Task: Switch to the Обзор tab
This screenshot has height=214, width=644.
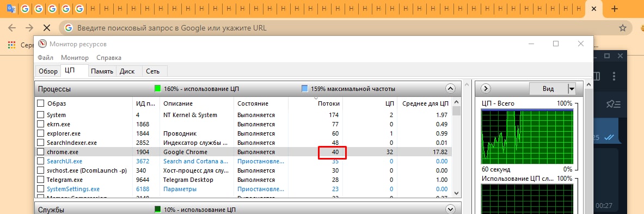Action: pyautogui.click(x=48, y=71)
